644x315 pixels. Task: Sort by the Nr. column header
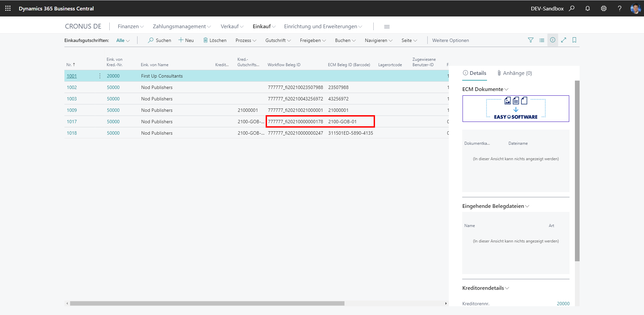[71, 65]
